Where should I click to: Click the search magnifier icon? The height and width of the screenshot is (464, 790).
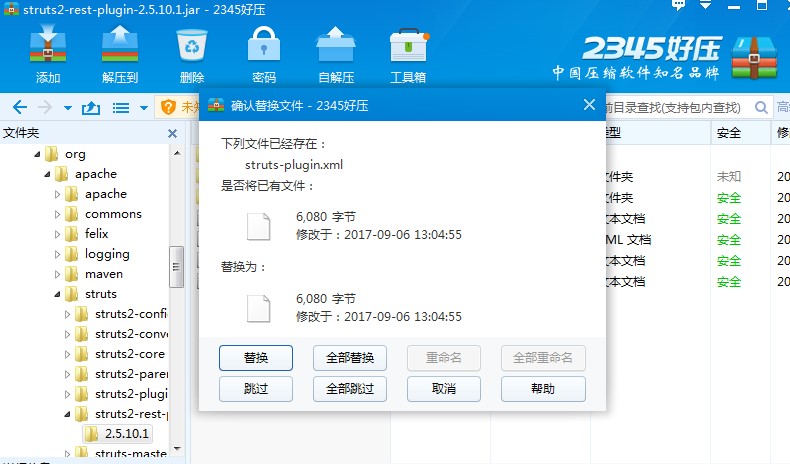point(762,107)
